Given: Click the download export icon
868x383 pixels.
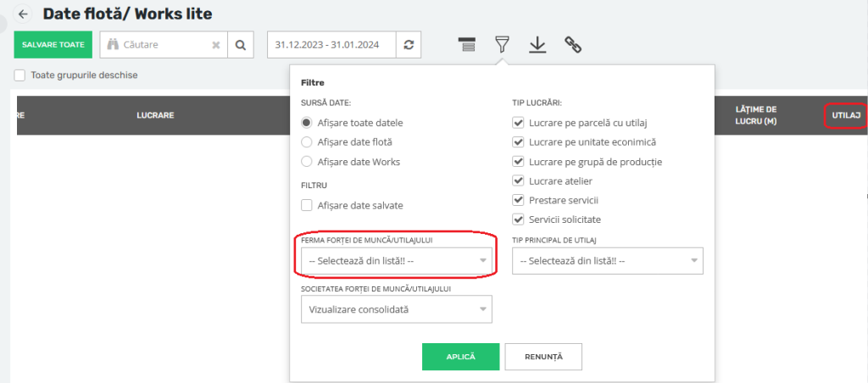Looking at the screenshot, I should coord(537,45).
